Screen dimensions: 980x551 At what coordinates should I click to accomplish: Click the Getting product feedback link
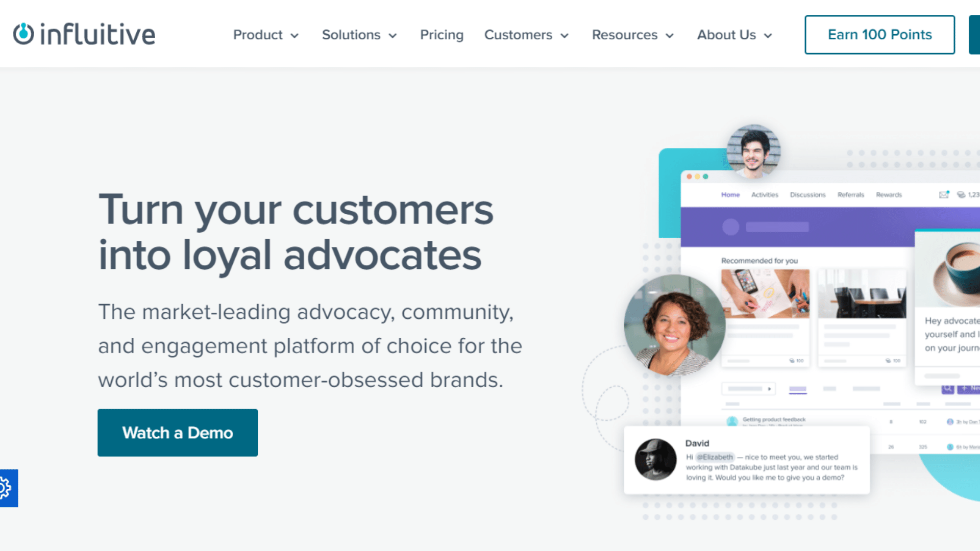(773, 418)
